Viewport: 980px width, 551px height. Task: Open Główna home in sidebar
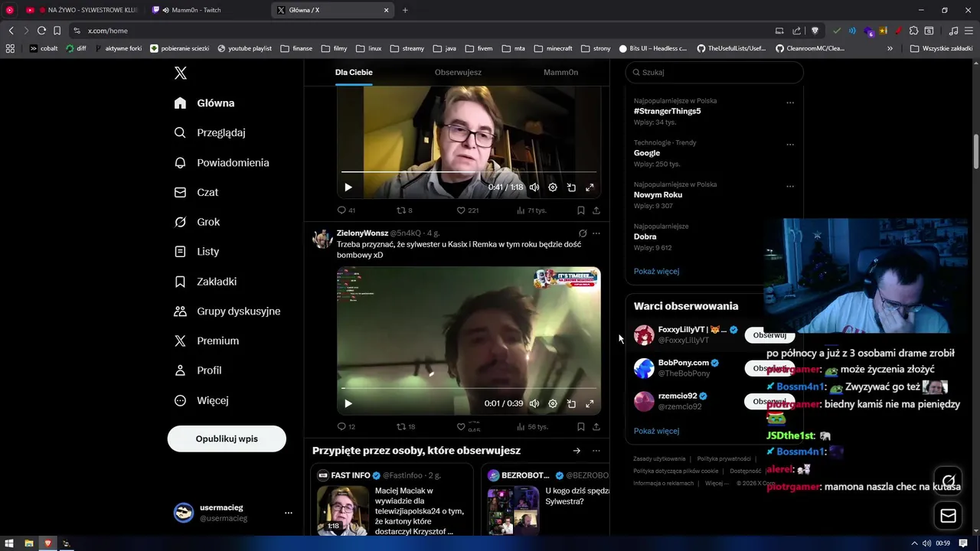[204, 103]
